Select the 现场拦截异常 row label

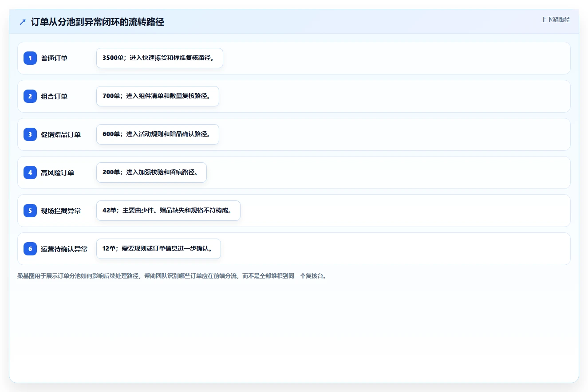coord(61,211)
